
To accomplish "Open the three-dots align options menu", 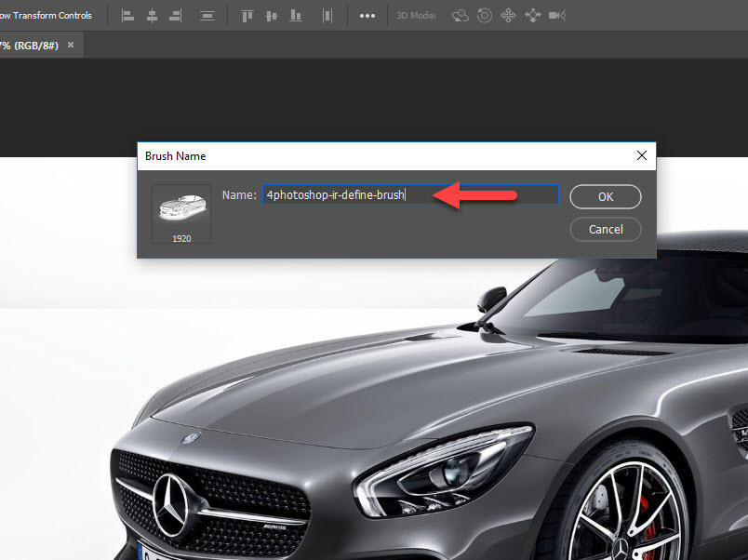I will point(367,16).
